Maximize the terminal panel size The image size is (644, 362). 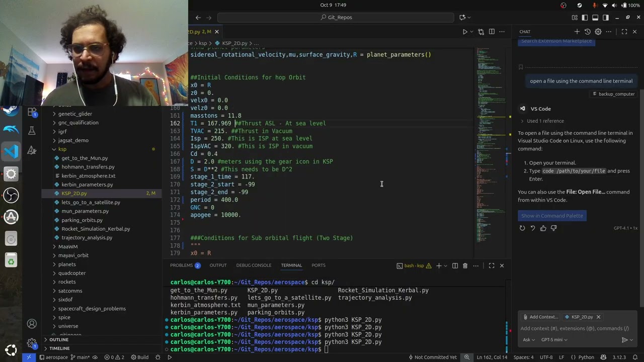[492, 265]
